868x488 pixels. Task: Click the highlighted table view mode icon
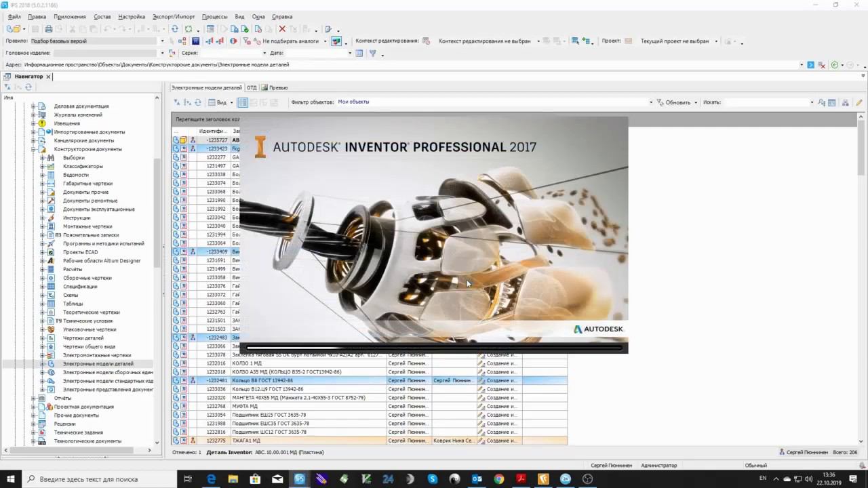[x=243, y=102]
